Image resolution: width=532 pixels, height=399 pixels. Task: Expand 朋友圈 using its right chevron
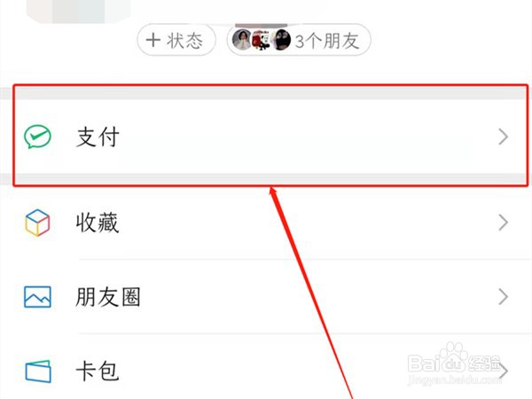(503, 297)
